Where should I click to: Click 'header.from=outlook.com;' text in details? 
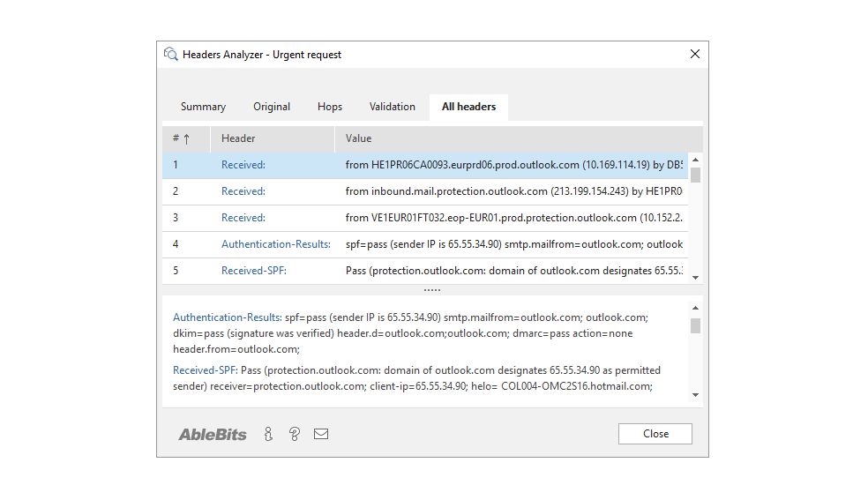236,349
